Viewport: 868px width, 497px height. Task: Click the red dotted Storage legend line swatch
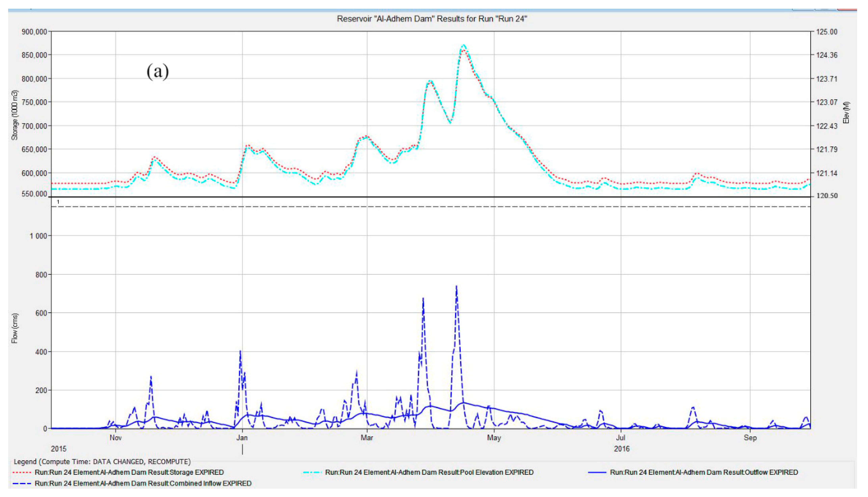point(22,472)
